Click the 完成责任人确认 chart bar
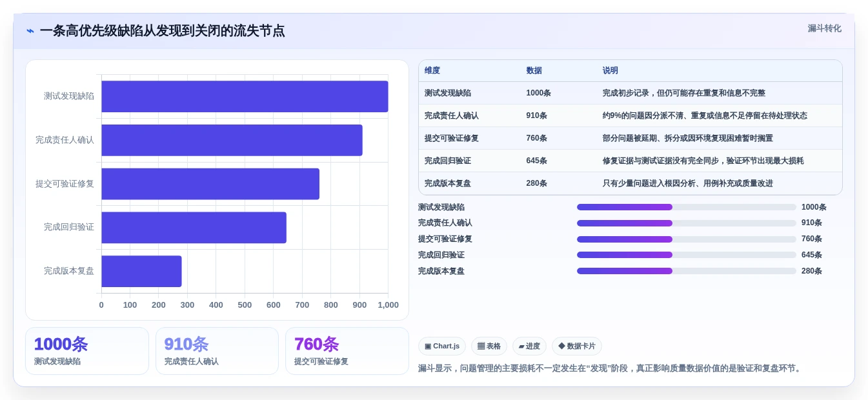 pos(232,140)
